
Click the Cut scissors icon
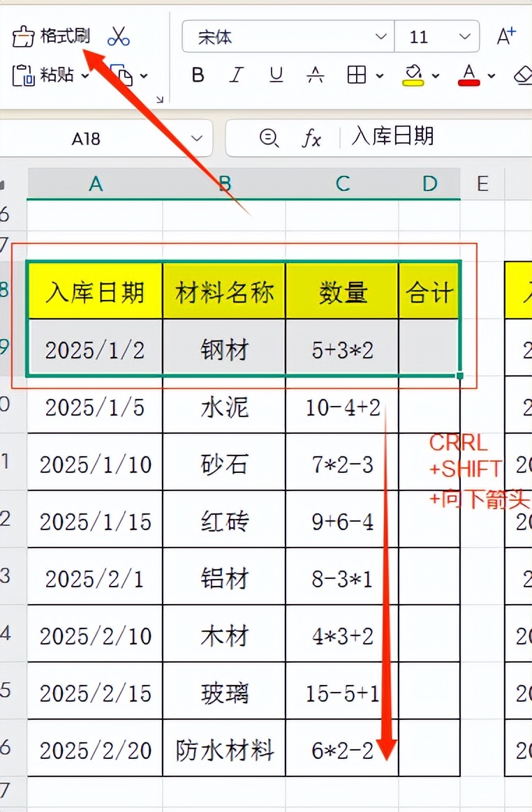click(x=118, y=36)
